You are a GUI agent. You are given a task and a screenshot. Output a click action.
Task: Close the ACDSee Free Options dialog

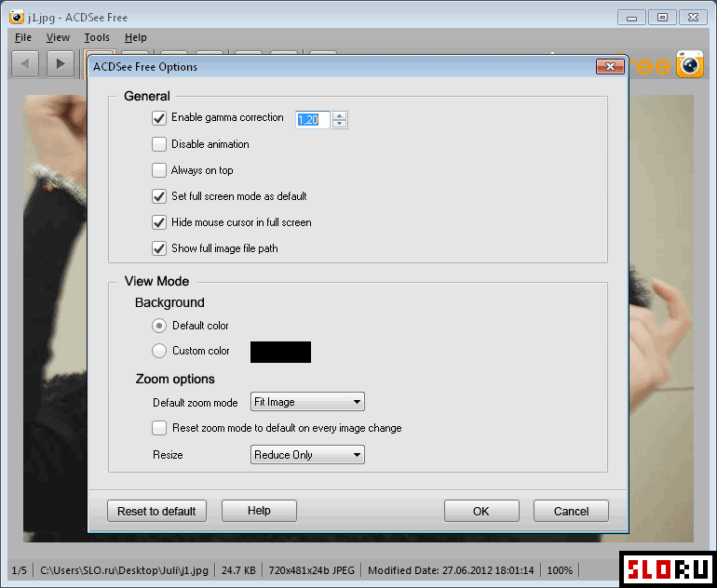pos(610,67)
